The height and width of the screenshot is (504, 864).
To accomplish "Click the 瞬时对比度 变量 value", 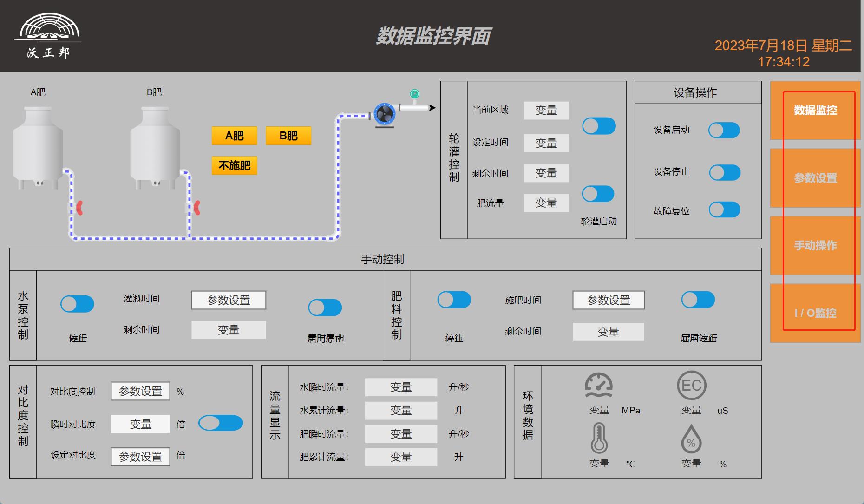I will [140, 424].
